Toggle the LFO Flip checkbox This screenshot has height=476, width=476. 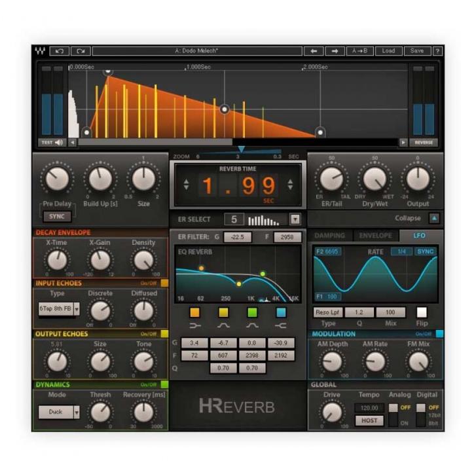click(422, 312)
